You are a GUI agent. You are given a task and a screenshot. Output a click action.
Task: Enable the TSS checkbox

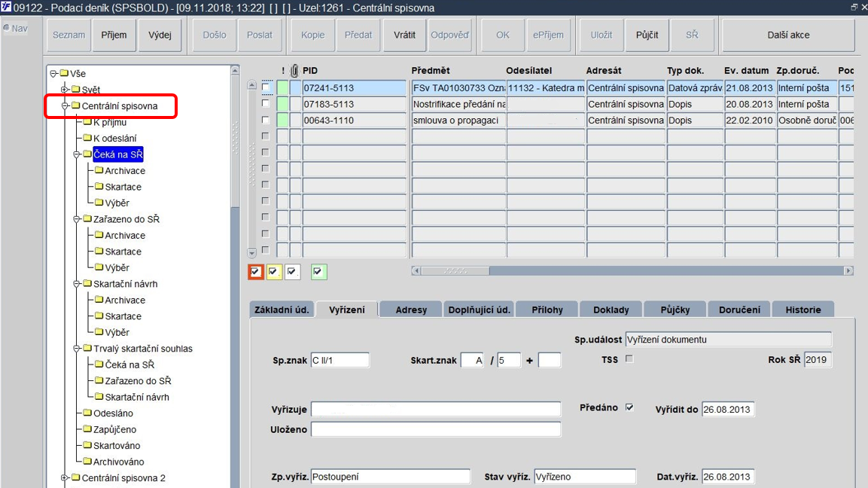(629, 359)
